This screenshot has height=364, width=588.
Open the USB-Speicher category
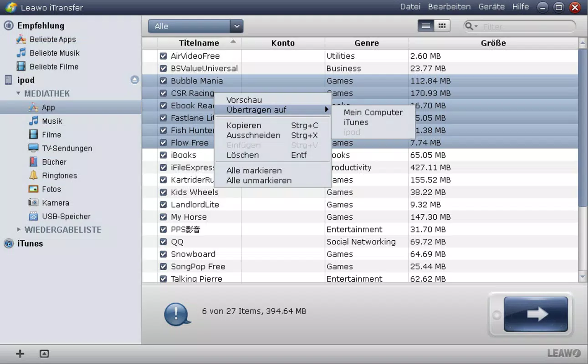(66, 217)
